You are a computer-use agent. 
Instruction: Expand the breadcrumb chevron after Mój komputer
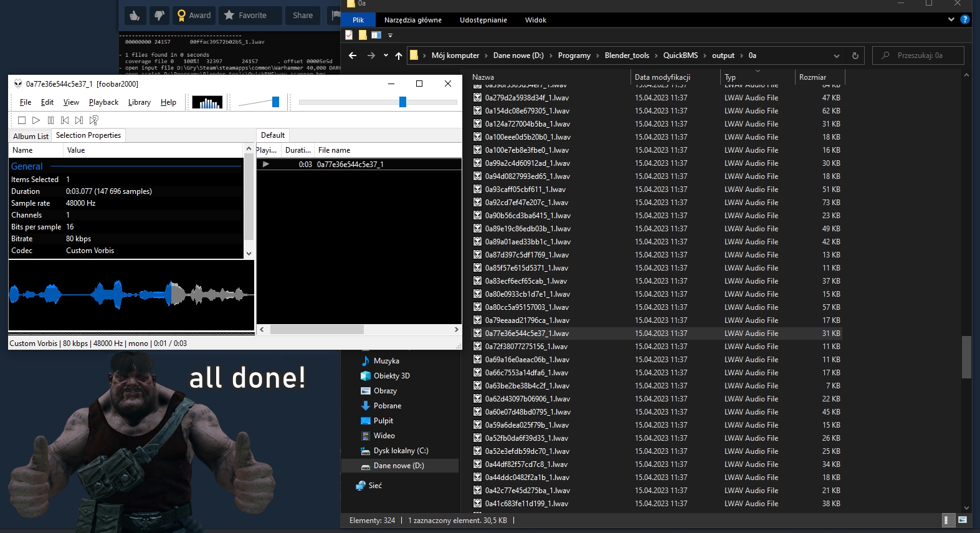pyautogui.click(x=487, y=55)
